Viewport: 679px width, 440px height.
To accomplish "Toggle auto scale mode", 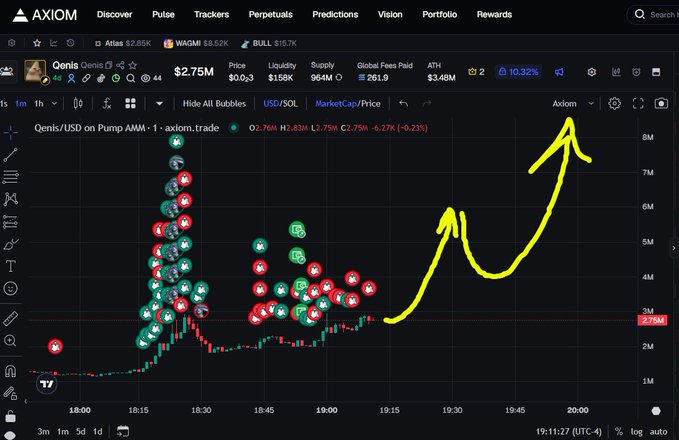I will [x=658, y=431].
